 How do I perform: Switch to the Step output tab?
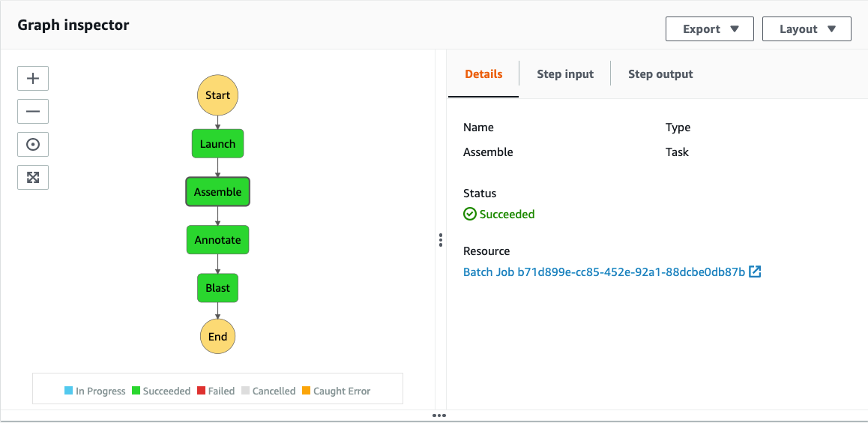660,74
